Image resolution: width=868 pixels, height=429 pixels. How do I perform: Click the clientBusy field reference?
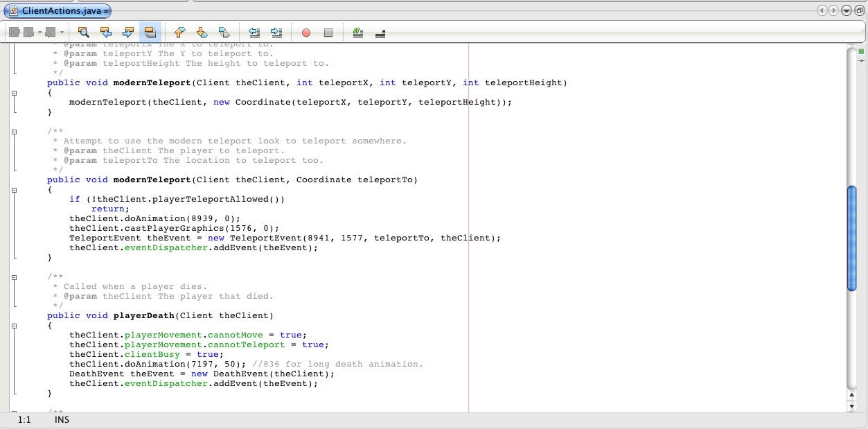pos(152,354)
